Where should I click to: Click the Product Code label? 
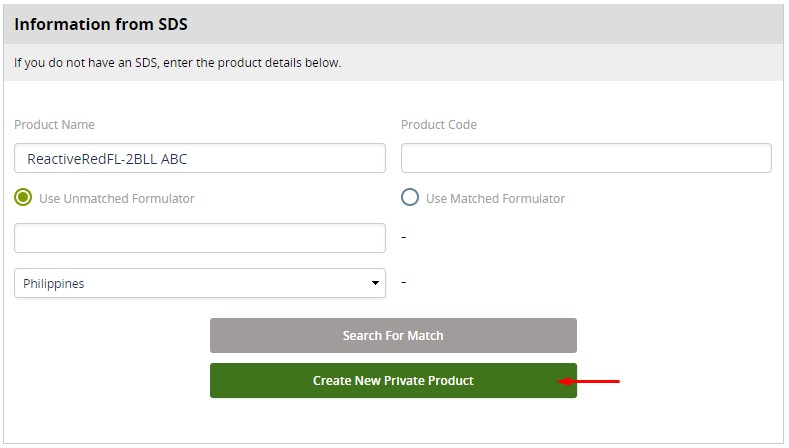439,125
